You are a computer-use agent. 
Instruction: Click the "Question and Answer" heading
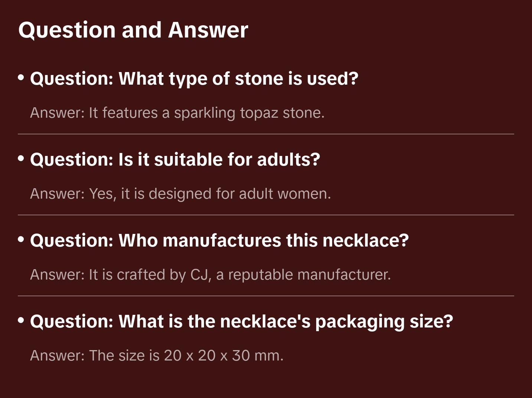click(x=133, y=30)
